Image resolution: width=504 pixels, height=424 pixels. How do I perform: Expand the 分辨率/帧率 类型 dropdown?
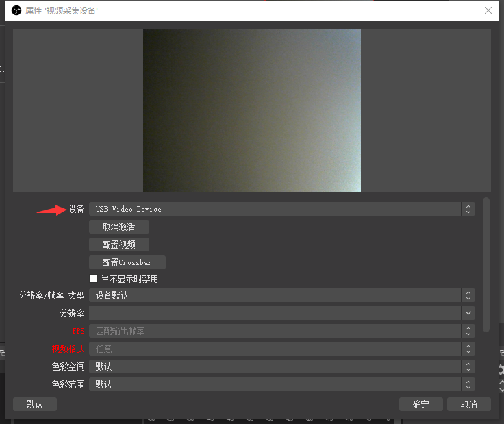tap(281, 295)
